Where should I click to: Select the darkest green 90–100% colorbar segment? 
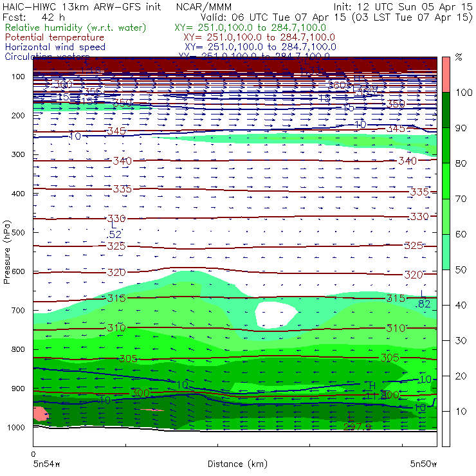pyautogui.click(x=446, y=110)
